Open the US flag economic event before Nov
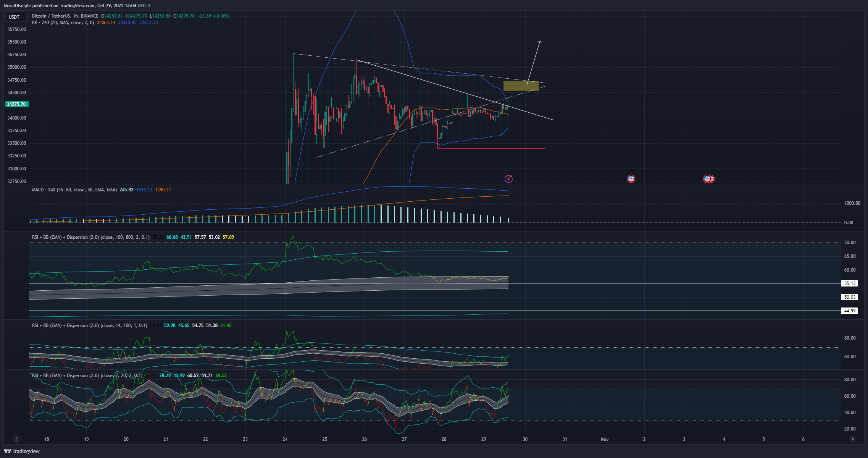 tap(631, 179)
